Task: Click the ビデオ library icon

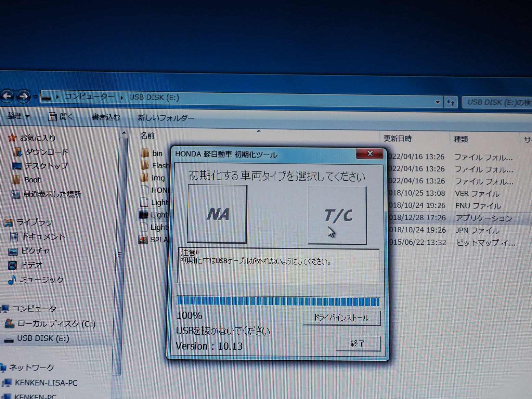Action: 12,265
